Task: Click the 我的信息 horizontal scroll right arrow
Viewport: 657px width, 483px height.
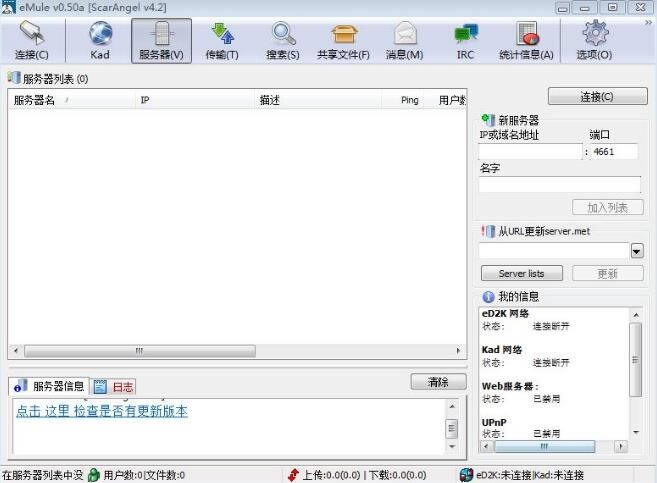Action: click(621, 446)
